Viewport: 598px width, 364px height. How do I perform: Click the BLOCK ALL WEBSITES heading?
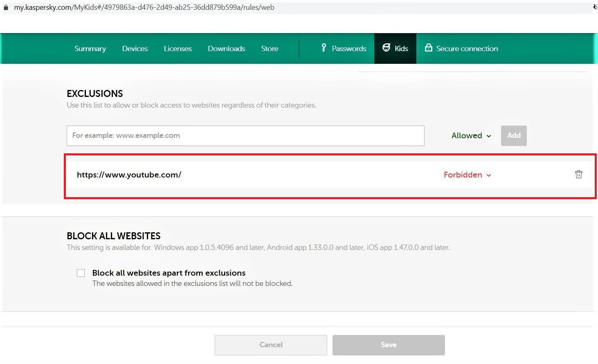click(114, 236)
